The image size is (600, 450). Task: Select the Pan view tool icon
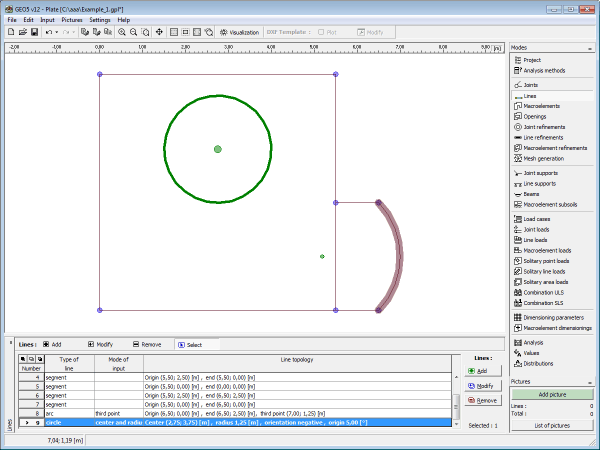160,32
